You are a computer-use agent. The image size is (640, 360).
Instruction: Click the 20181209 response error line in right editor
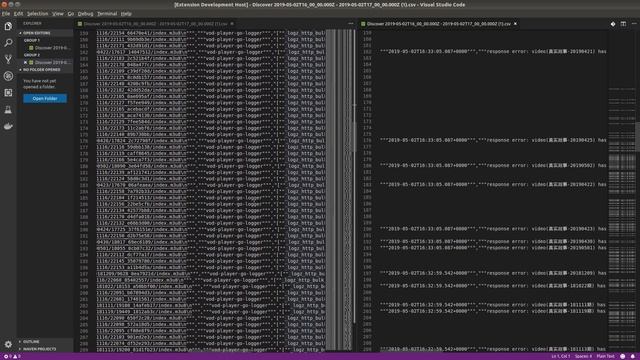click(493, 273)
